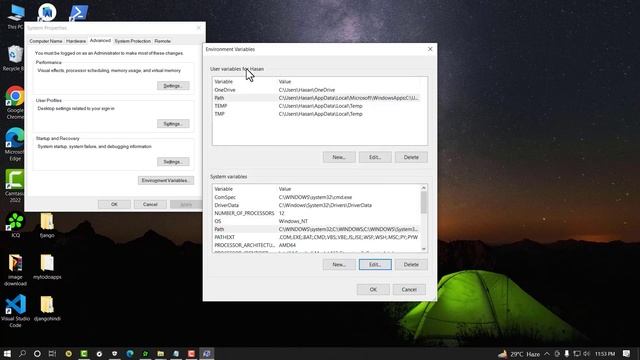Select OS Windows_NT system variable row
The width and height of the screenshot is (640, 360).
(316, 221)
